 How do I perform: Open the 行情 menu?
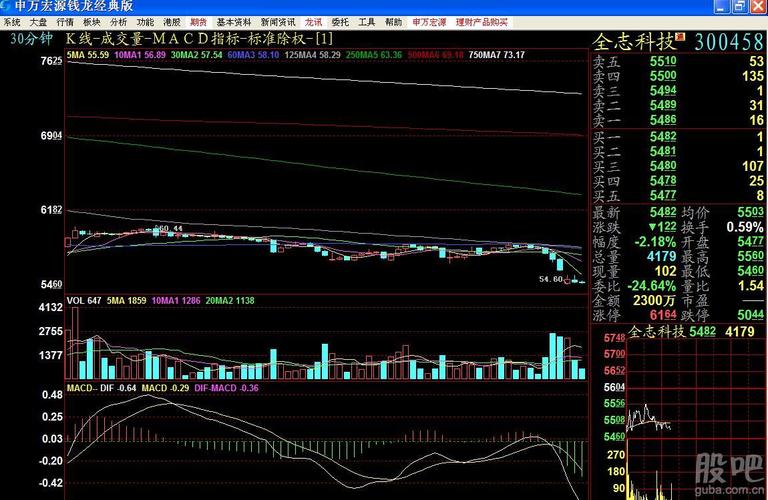click(x=65, y=23)
